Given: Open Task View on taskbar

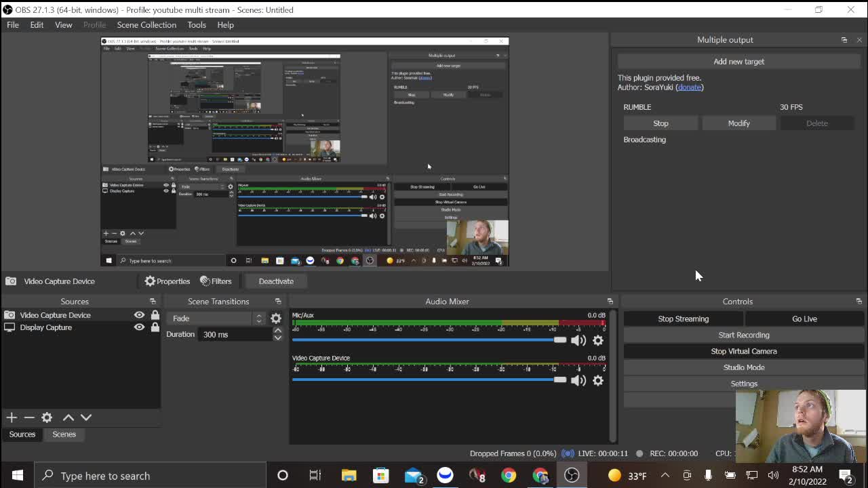Looking at the screenshot, I should click(315, 476).
